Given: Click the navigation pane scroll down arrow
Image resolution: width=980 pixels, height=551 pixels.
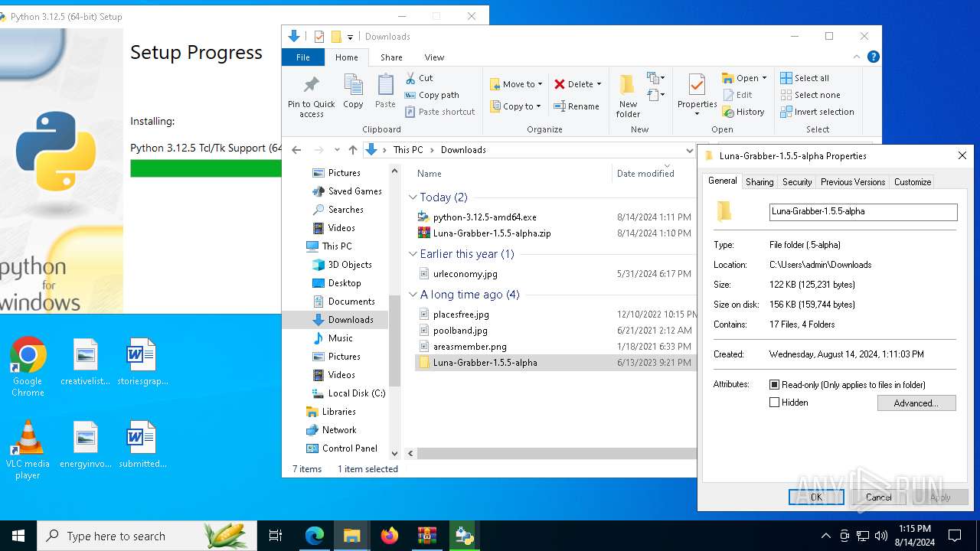Looking at the screenshot, I should pos(395,454).
